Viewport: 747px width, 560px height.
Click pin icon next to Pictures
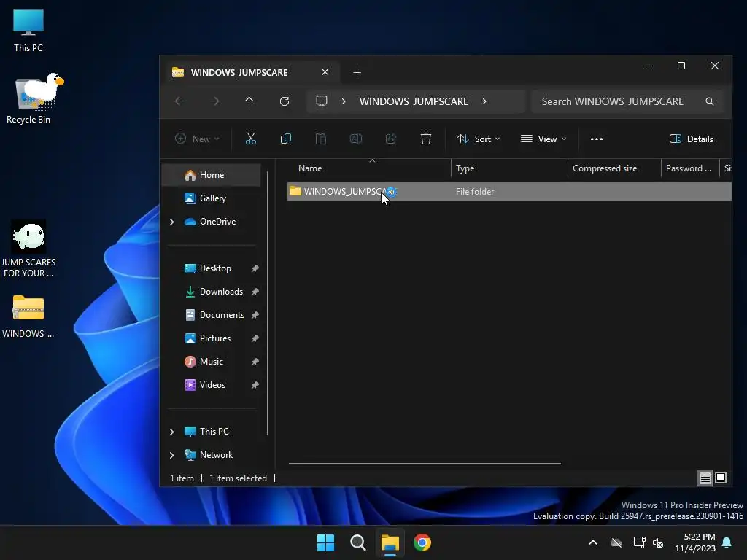[255, 338]
